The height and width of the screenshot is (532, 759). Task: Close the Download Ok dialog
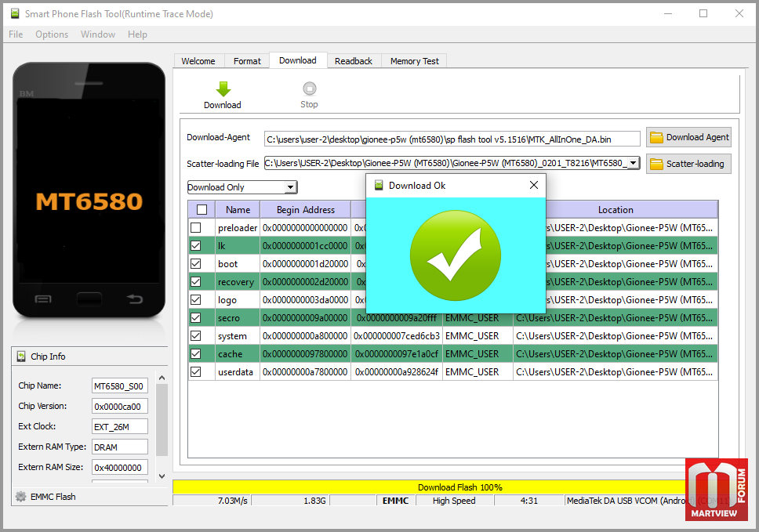pyautogui.click(x=534, y=185)
